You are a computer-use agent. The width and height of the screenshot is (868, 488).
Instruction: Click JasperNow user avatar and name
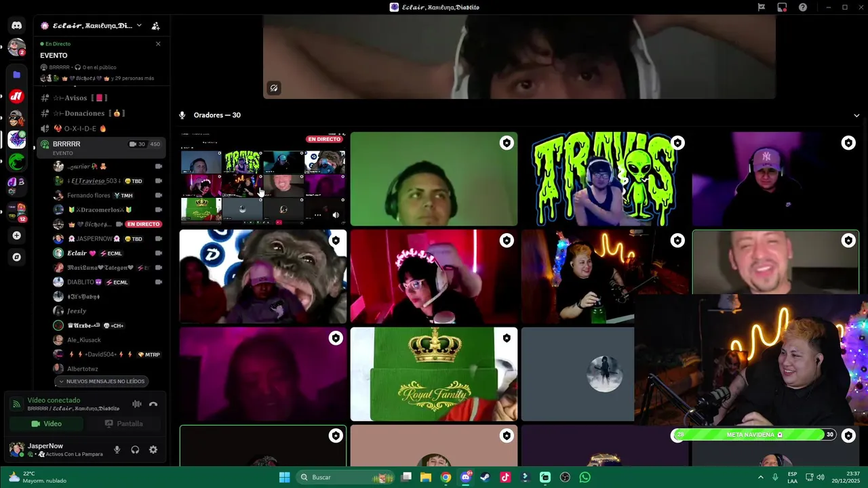click(x=56, y=449)
